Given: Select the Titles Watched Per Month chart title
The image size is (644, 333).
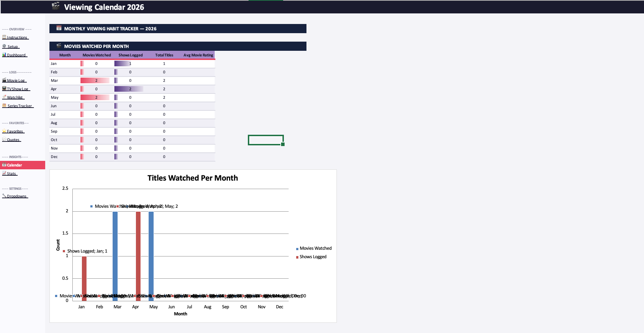Looking at the screenshot, I should click(193, 178).
